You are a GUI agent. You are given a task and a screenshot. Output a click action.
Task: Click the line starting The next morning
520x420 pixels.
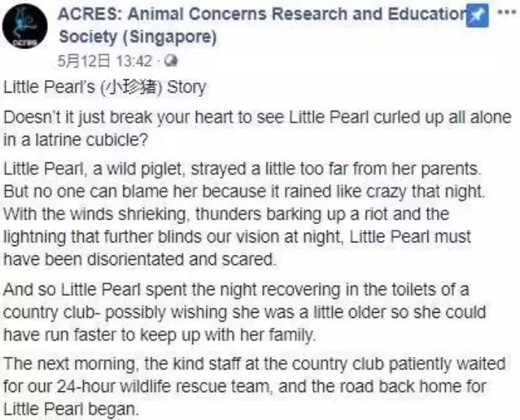pyautogui.click(x=254, y=364)
